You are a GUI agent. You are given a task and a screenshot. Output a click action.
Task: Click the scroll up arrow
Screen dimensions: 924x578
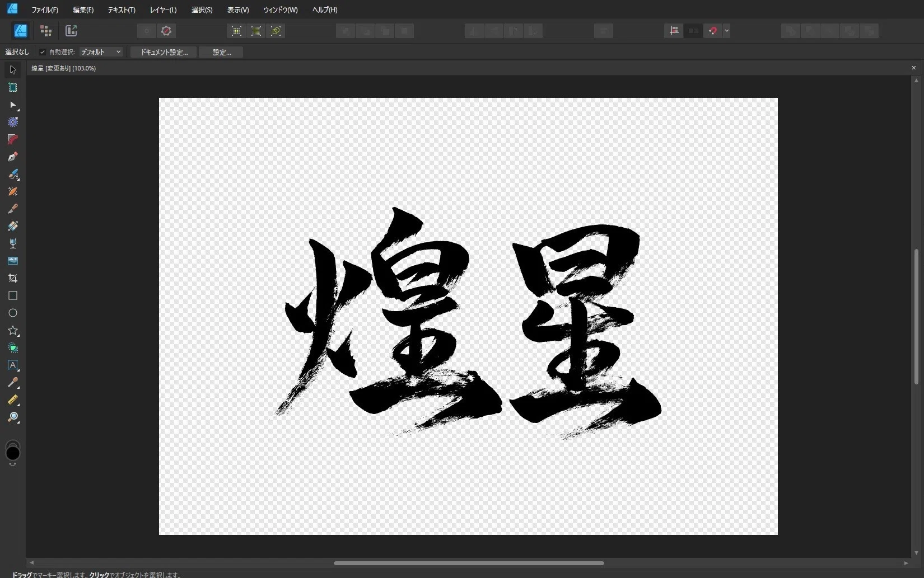pyautogui.click(x=916, y=81)
